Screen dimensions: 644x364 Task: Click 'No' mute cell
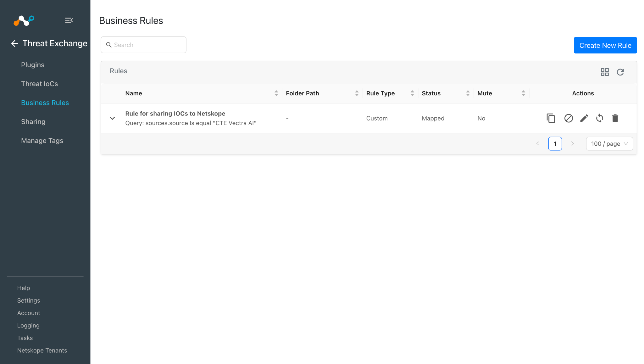481,118
